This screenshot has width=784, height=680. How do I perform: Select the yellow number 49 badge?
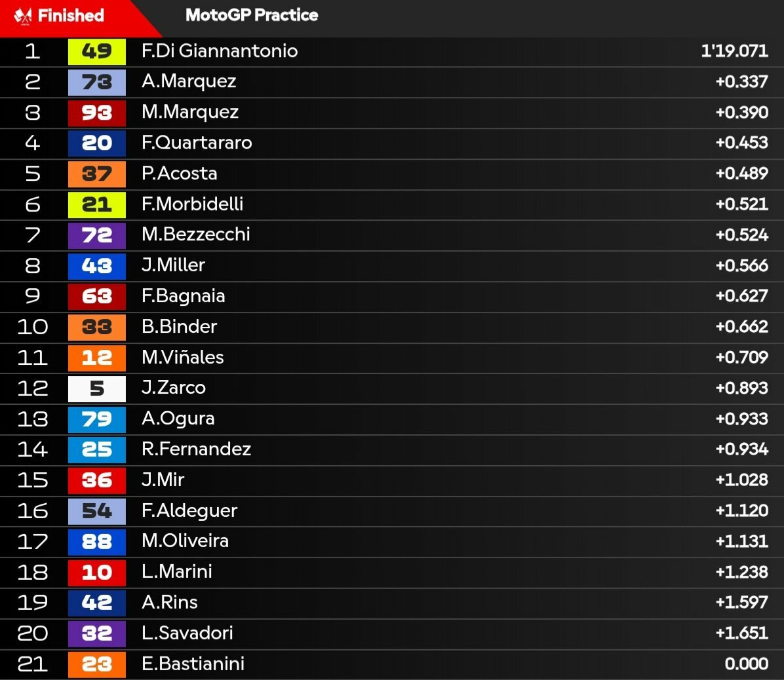(97, 51)
